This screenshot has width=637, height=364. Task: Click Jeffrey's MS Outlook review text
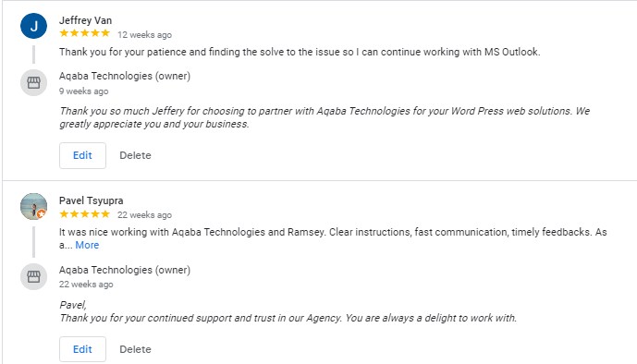(300, 52)
